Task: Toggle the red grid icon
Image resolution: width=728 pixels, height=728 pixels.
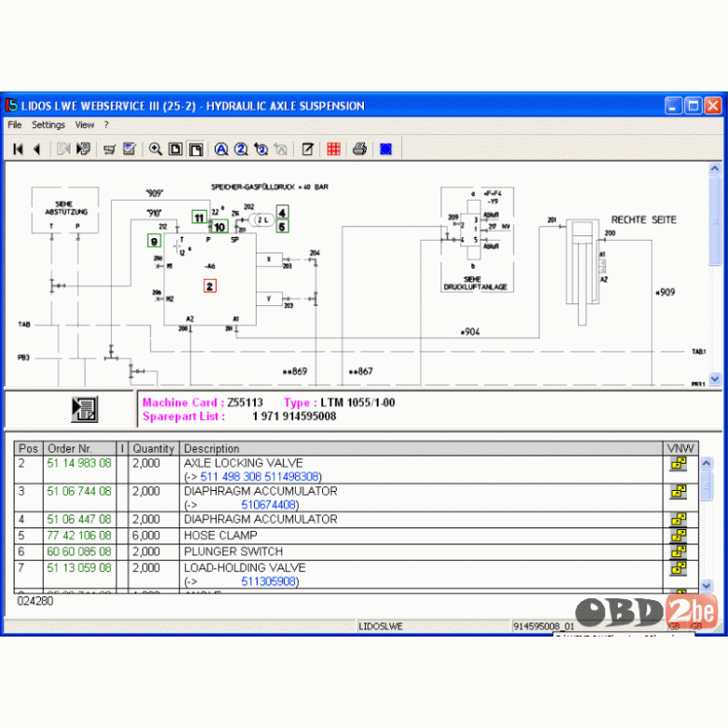Action: [334, 149]
